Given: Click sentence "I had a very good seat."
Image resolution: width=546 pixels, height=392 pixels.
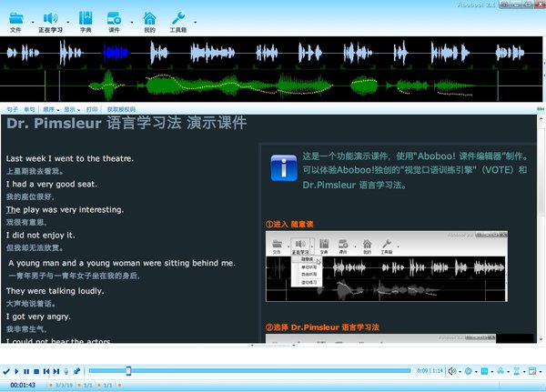Looking at the screenshot, I should click(52, 184).
